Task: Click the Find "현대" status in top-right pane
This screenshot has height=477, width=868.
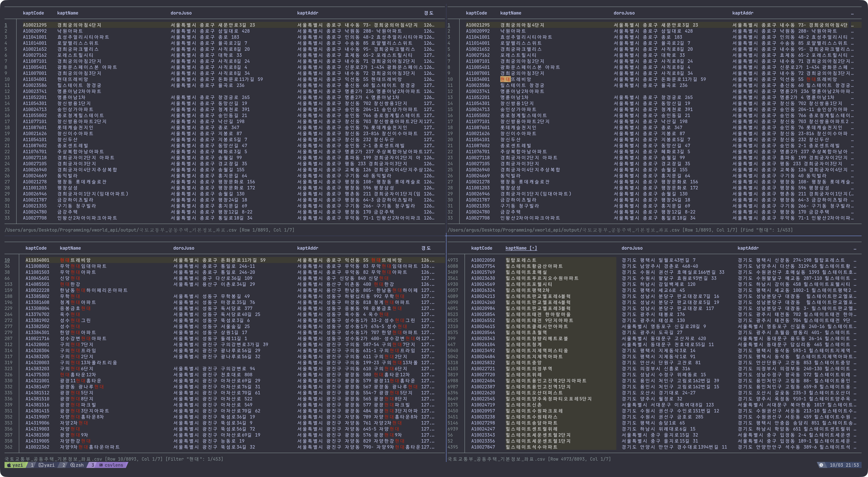Action: (767, 230)
